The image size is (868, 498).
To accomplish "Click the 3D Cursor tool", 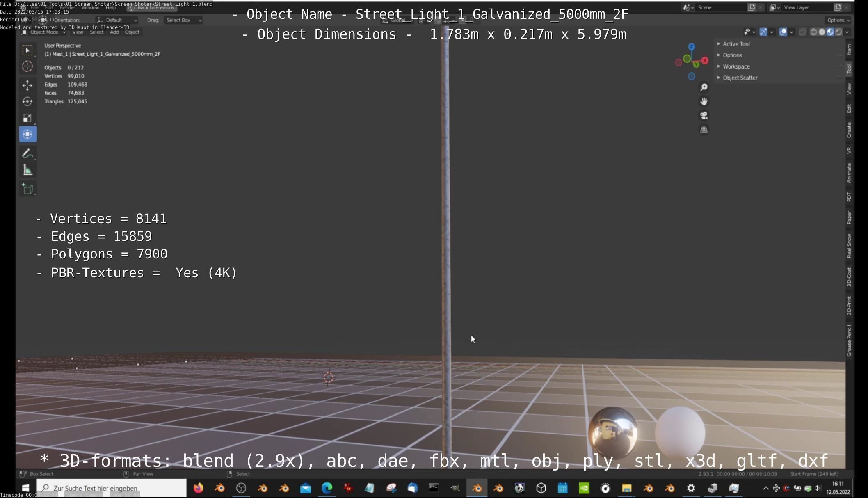I will [x=27, y=66].
